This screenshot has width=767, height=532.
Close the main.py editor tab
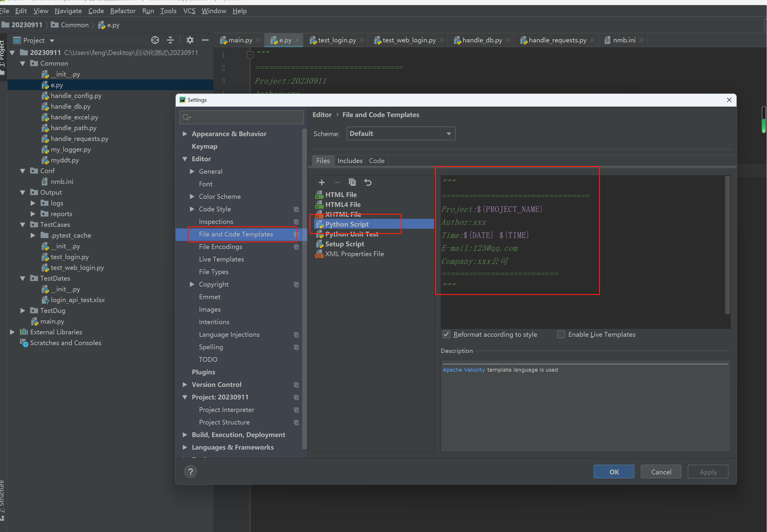(258, 40)
